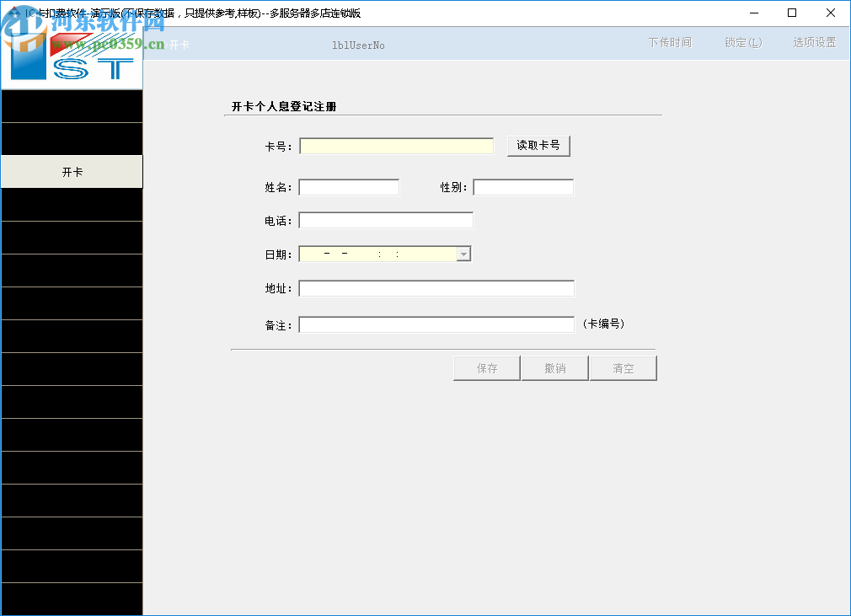This screenshot has width=851, height=616.
Task: Click the 下传时间 download time option
Action: click(x=670, y=42)
